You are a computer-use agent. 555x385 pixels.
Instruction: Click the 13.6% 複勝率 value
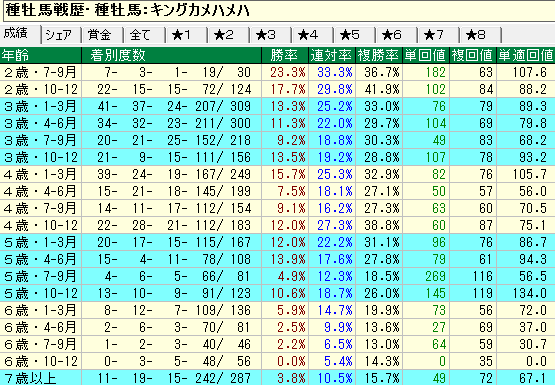382,327
